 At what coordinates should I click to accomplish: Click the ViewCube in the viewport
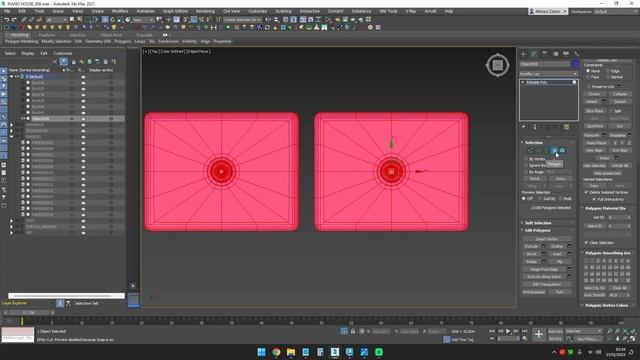click(x=498, y=65)
